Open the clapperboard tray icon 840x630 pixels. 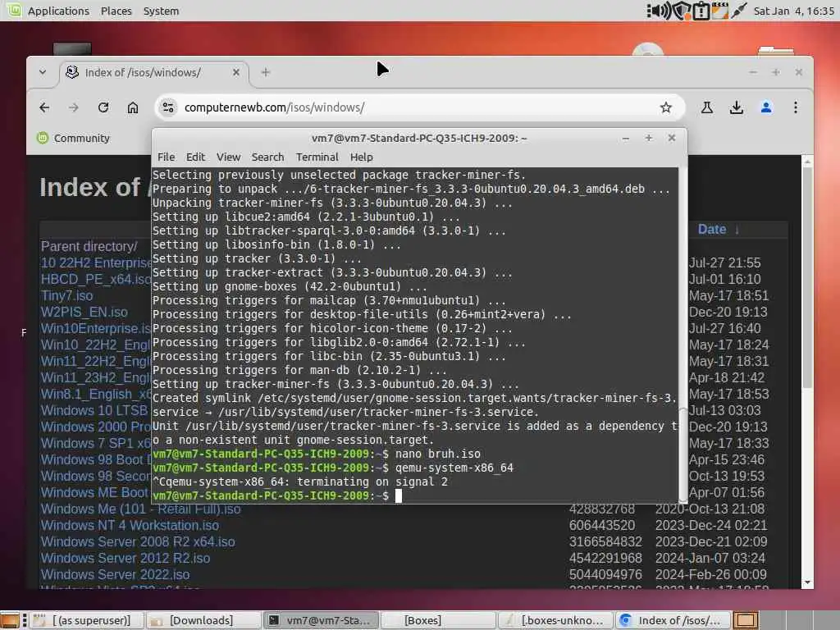click(x=719, y=11)
